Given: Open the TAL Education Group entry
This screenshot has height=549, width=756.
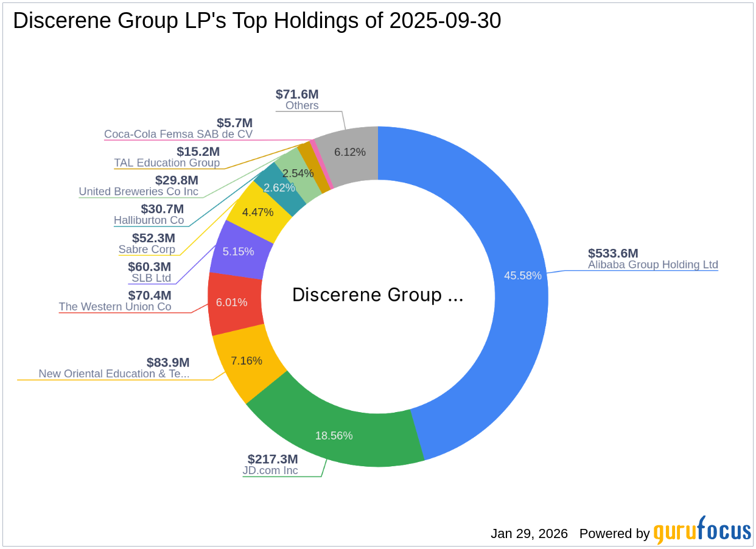Looking at the screenshot, I should point(167,163).
